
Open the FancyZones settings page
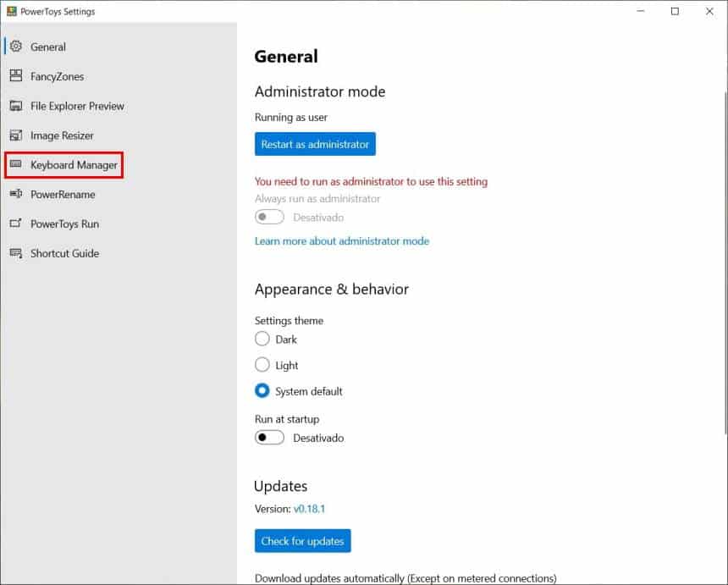[57, 76]
